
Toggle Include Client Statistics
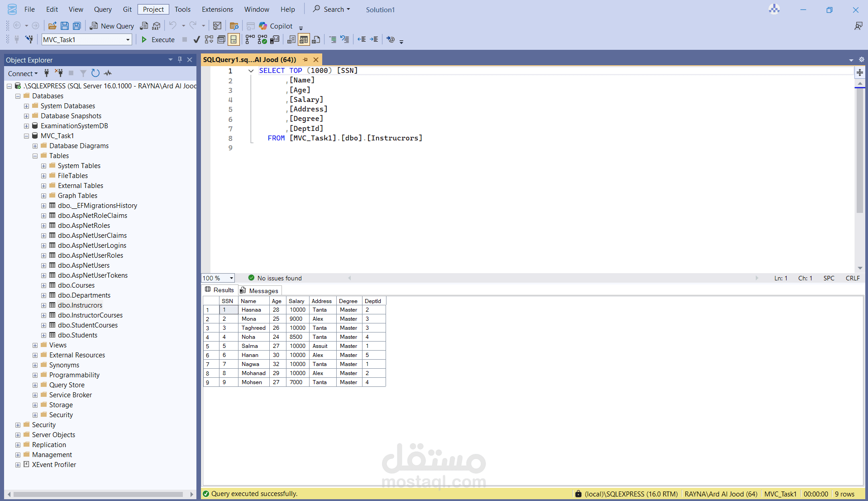pyautogui.click(x=275, y=39)
